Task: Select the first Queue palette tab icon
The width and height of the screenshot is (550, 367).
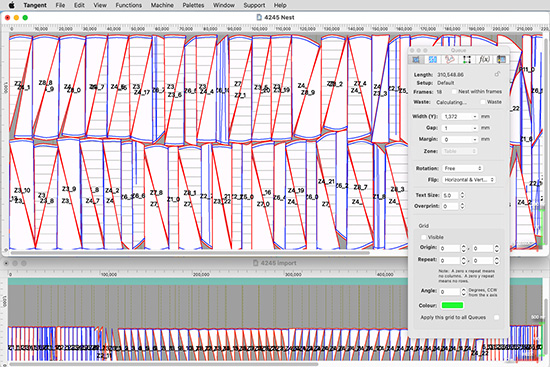Action: point(416,60)
